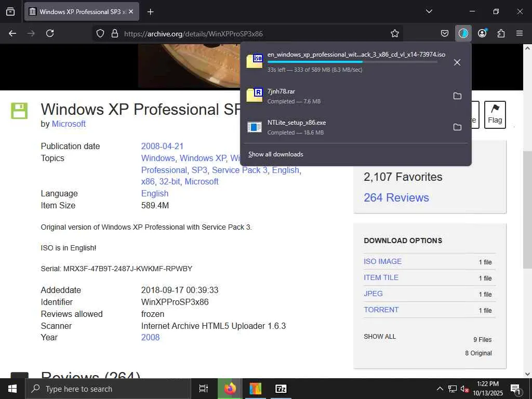Click the Firefox View icon in tab bar
Image resolution: width=532 pixels, height=399 pixels.
click(x=10, y=11)
